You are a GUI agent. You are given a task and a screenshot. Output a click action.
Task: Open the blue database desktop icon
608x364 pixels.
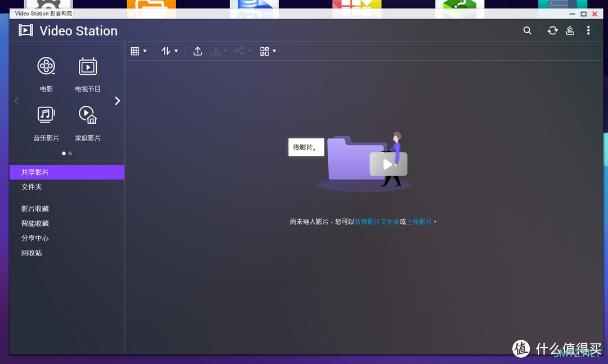point(254,9)
